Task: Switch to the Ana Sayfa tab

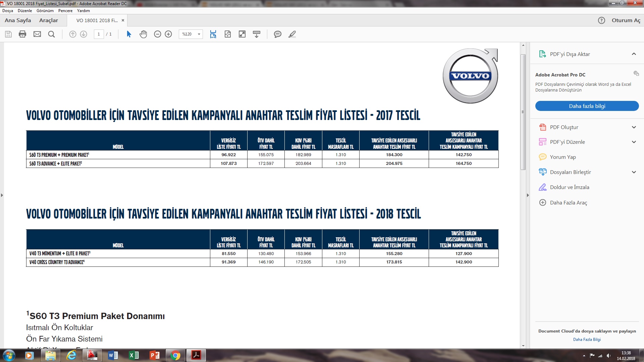Action: click(18, 20)
